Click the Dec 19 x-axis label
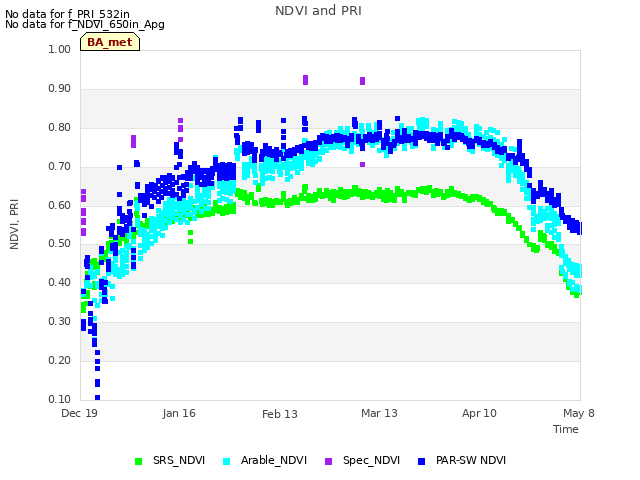640x480 pixels. pyautogui.click(x=80, y=413)
